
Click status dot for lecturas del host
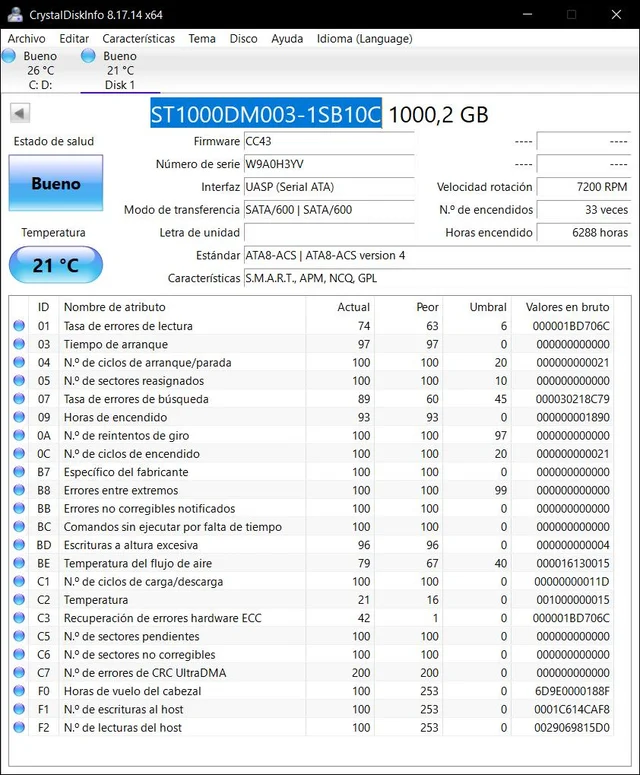pos(19,728)
